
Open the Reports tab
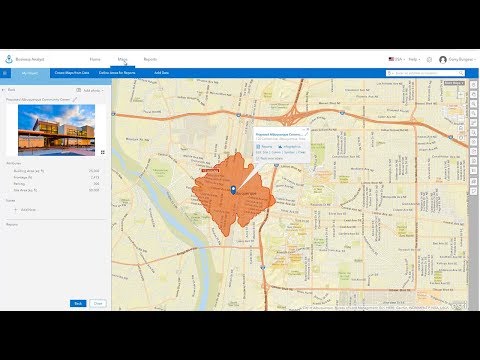tap(150, 59)
